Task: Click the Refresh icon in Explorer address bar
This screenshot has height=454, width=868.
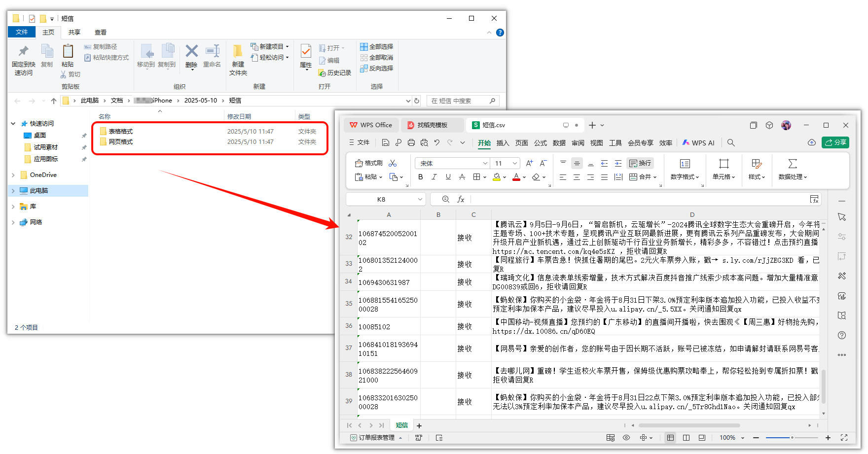Action: [417, 101]
